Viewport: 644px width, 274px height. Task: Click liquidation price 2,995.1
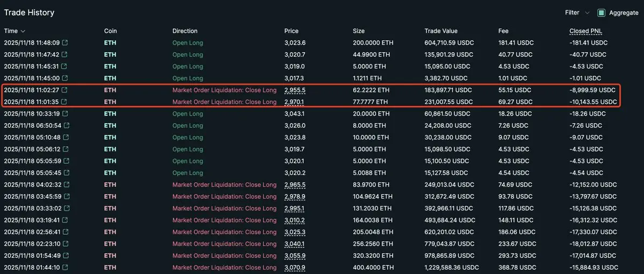point(294,208)
